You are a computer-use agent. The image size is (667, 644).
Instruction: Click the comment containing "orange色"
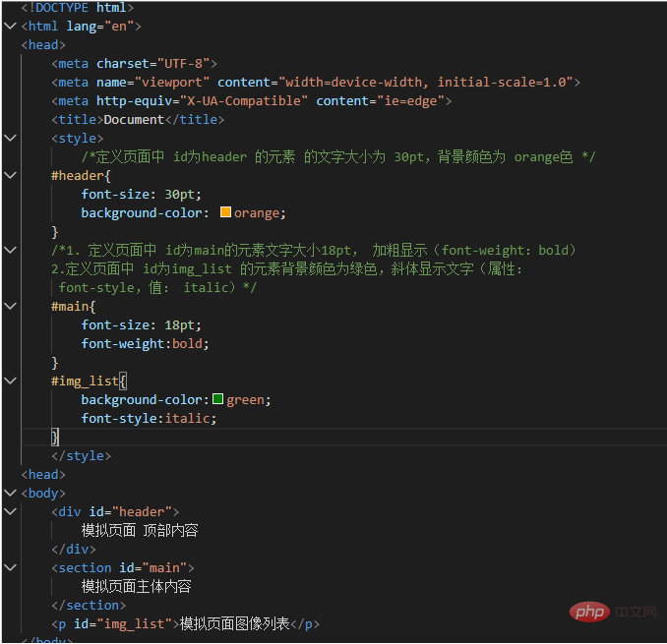pyautogui.click(x=338, y=157)
